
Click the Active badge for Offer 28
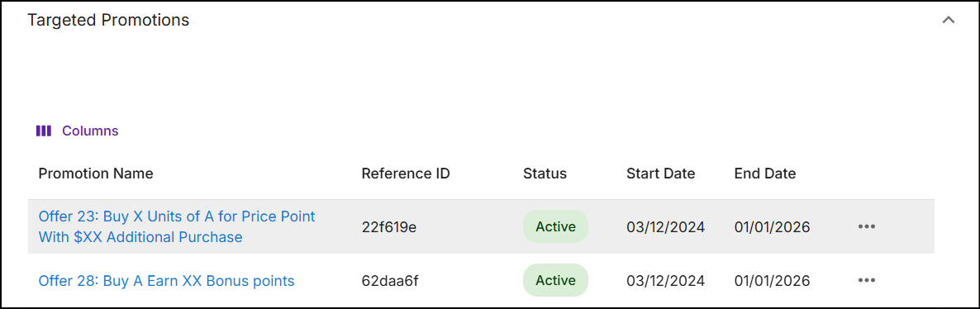(555, 280)
